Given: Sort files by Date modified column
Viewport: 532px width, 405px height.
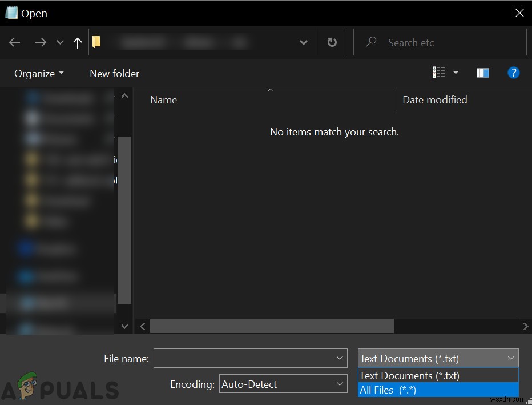Looking at the screenshot, I should pyautogui.click(x=434, y=99).
